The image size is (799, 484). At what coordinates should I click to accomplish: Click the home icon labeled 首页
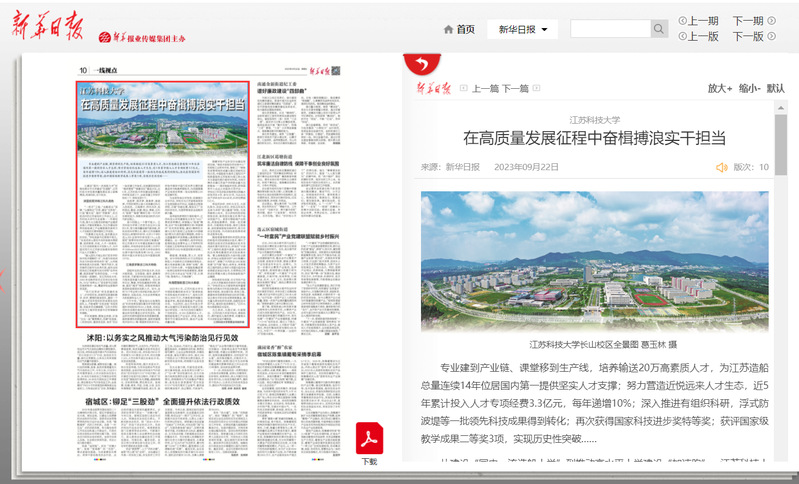(458, 30)
